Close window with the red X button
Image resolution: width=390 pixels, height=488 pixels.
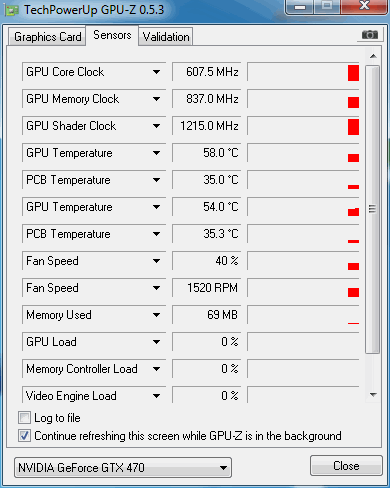click(x=364, y=6)
